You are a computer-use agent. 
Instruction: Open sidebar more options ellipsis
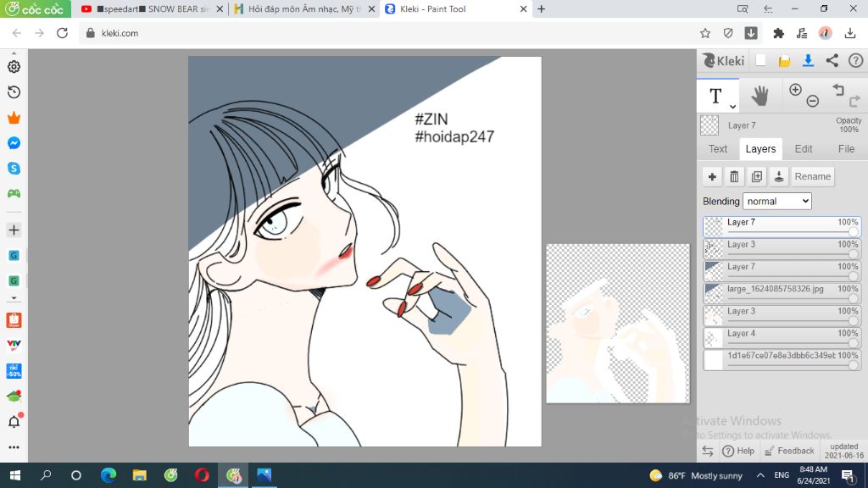(x=14, y=447)
